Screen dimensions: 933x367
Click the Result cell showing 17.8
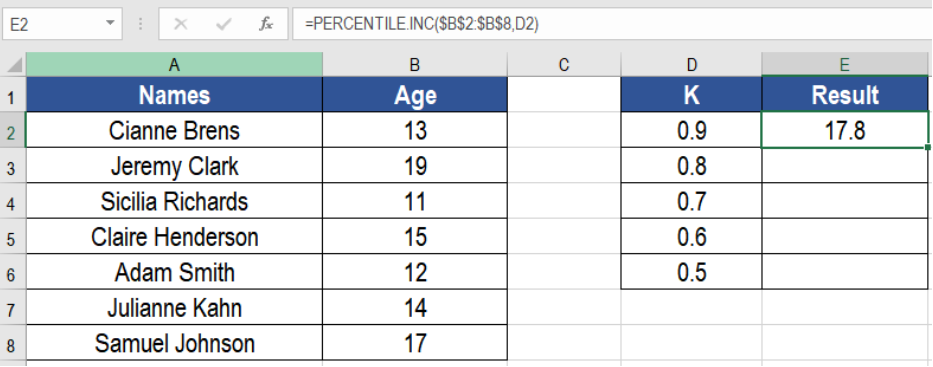[845, 130]
